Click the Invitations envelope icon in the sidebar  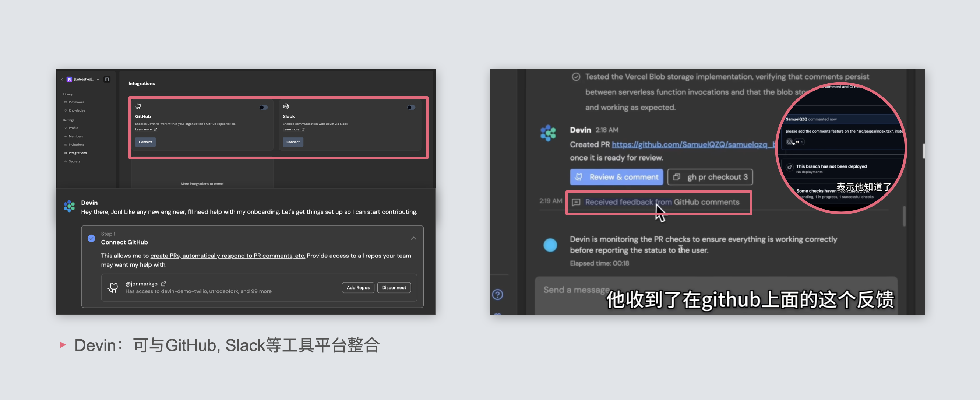(x=66, y=145)
